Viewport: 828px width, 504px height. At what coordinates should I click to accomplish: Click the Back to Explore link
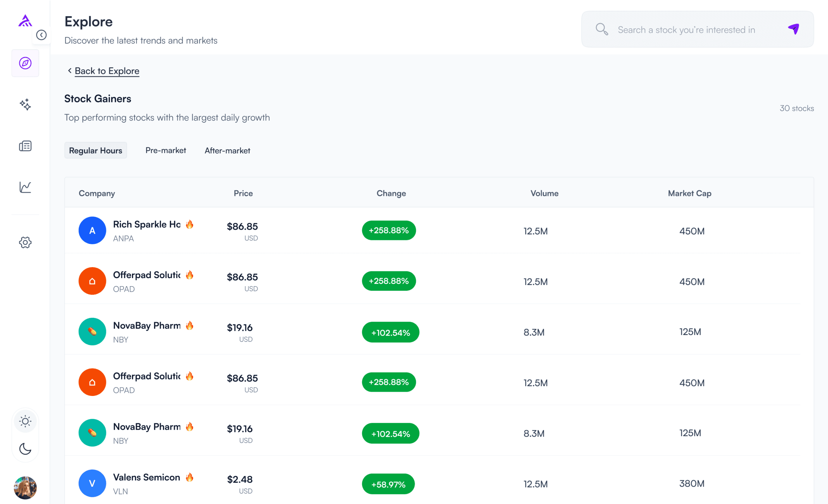pyautogui.click(x=107, y=71)
